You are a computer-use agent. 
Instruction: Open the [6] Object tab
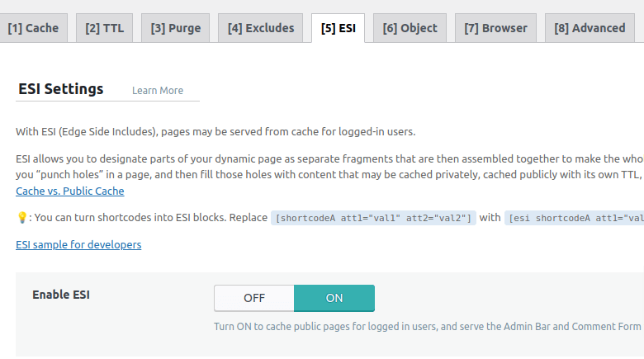[x=410, y=28]
